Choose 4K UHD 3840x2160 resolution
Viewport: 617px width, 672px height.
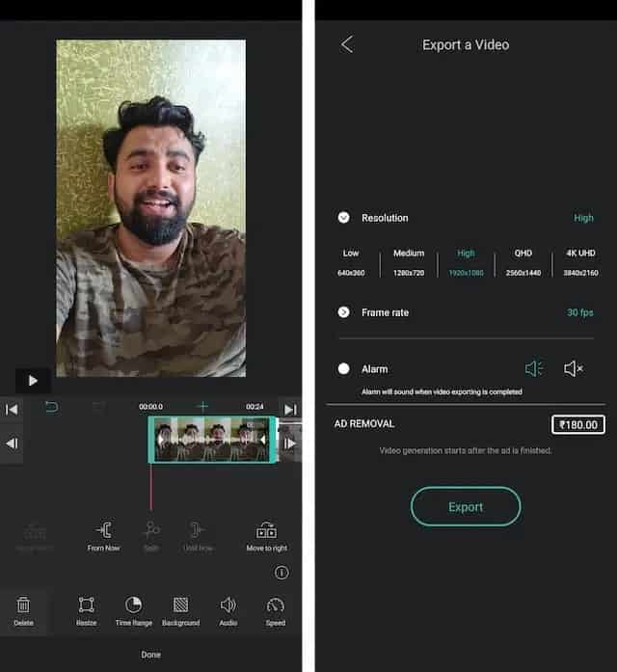pos(580,262)
